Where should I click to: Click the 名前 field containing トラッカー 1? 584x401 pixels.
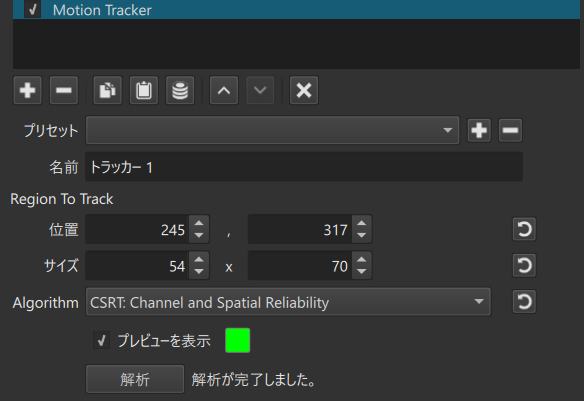(x=304, y=167)
